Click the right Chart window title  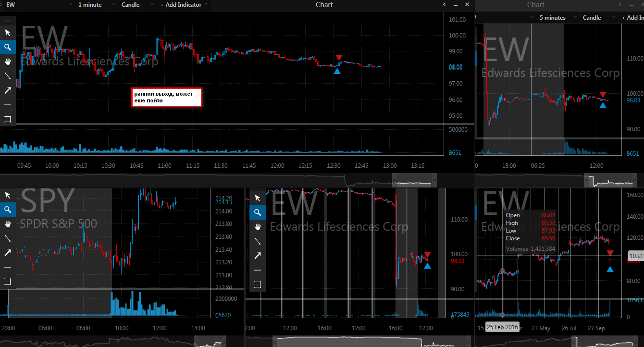pos(536,5)
